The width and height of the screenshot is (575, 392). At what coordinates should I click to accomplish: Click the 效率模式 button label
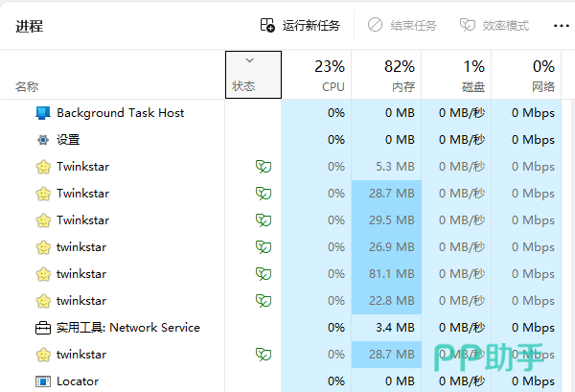506,26
